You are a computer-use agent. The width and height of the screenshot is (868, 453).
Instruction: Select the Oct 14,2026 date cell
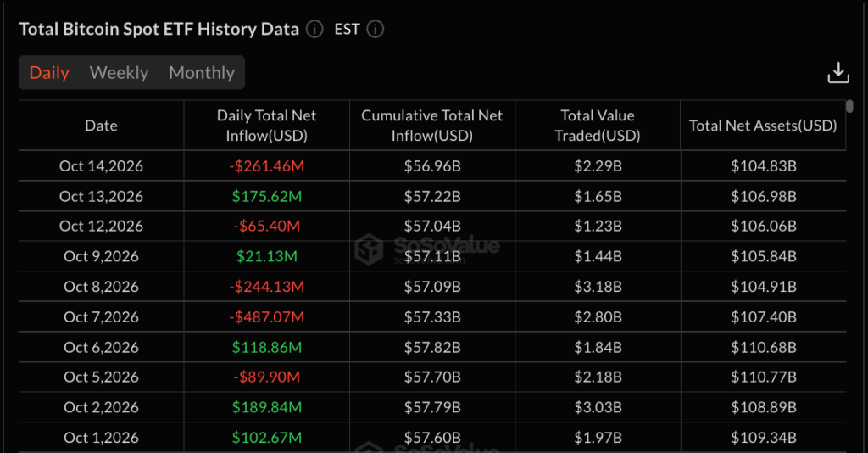tap(102, 166)
